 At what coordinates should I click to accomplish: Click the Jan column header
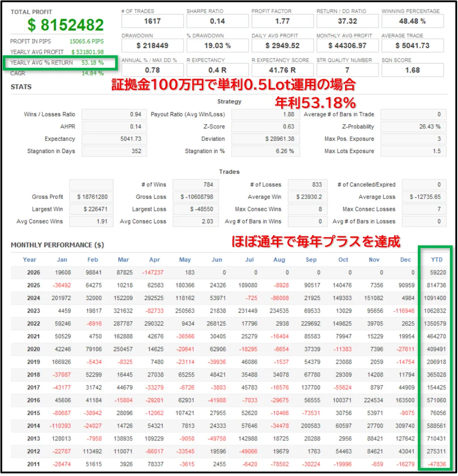click(62, 260)
